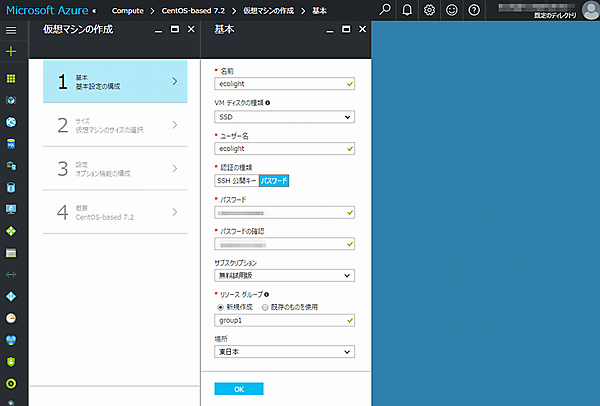Select 既存のものを使用 radio button
Image resolution: width=600 pixels, height=406 pixels.
click(x=267, y=307)
